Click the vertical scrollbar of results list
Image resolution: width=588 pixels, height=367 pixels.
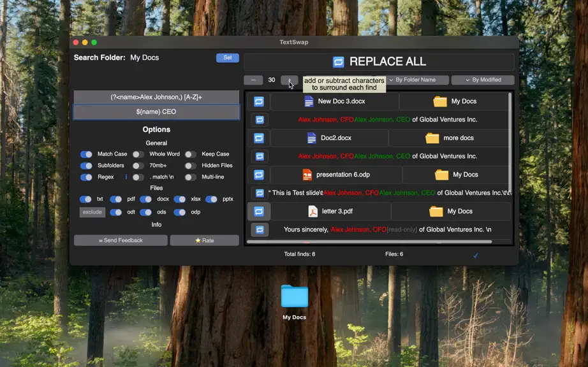(x=510, y=142)
